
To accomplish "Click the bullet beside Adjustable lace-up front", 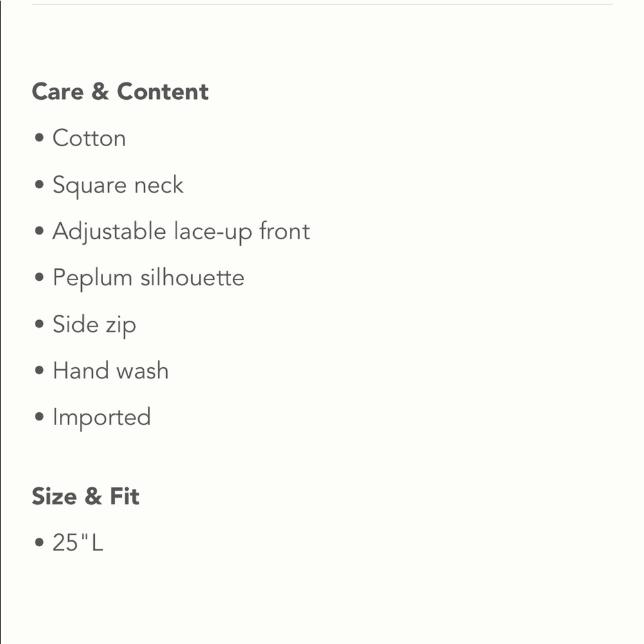I will [39, 231].
